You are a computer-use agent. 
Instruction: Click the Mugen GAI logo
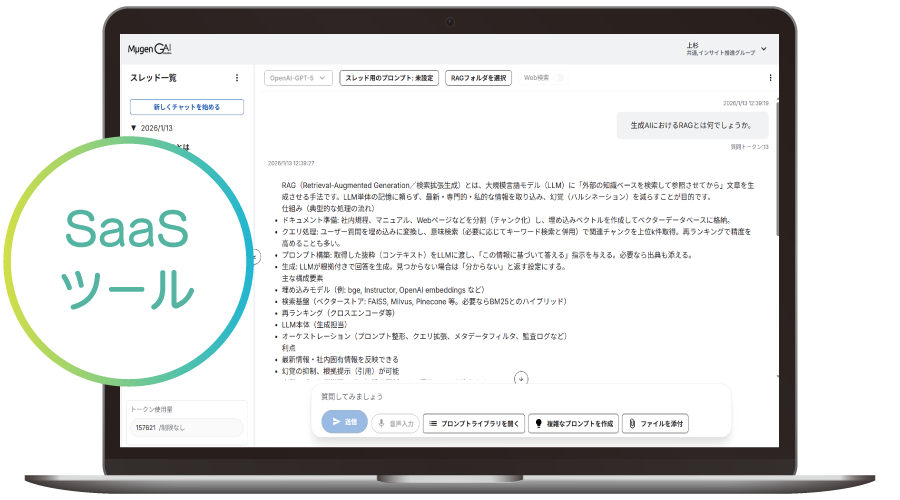pyautogui.click(x=149, y=49)
